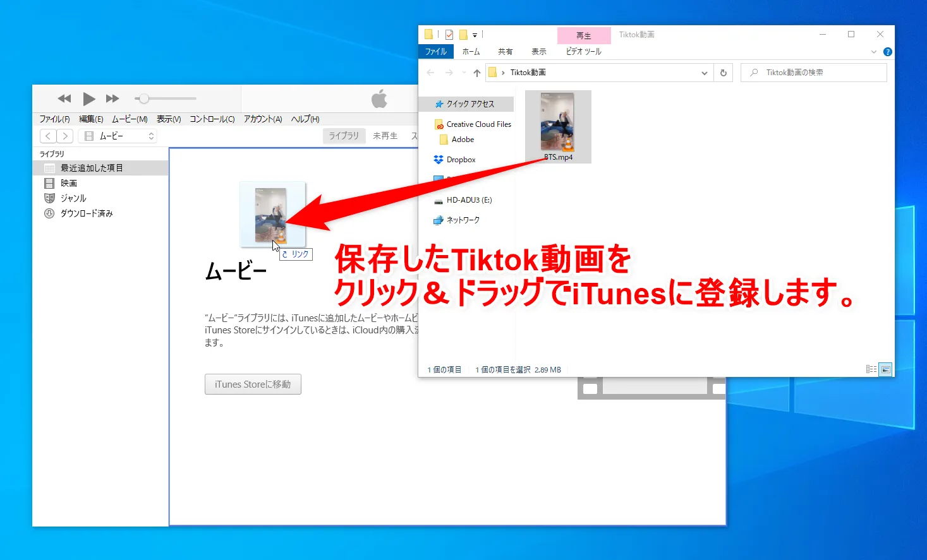Click the 1 個の項目 status bar text
Viewport: 927px width, 560px height.
(444, 370)
